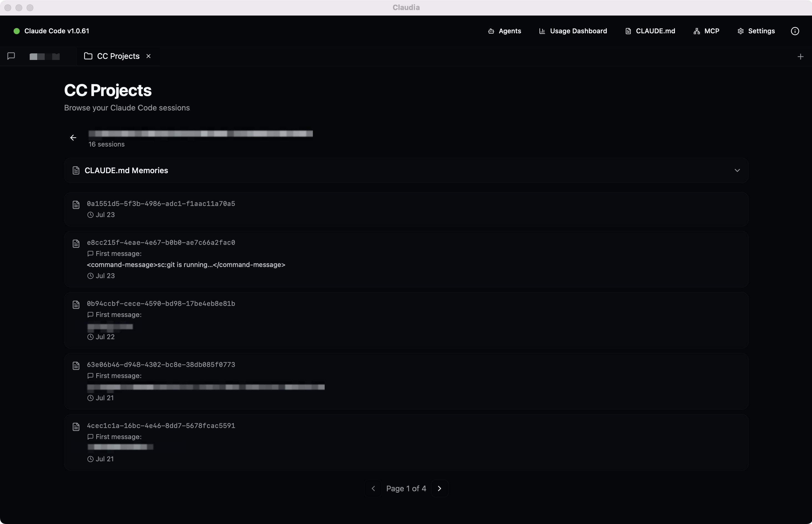The image size is (812, 524).
Task: Click 'First message:' label under session e8cc215f
Action: [118, 253]
